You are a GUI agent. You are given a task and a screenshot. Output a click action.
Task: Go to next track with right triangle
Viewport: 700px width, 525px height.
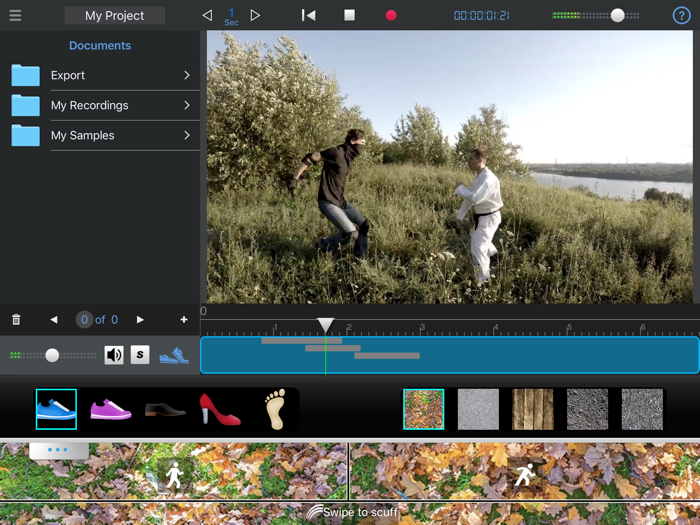coord(140,320)
